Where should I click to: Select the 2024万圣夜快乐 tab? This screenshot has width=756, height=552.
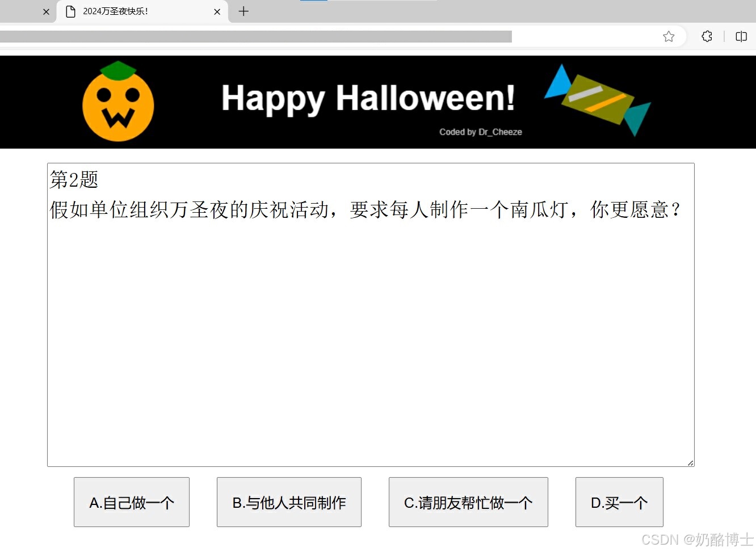tap(142, 11)
